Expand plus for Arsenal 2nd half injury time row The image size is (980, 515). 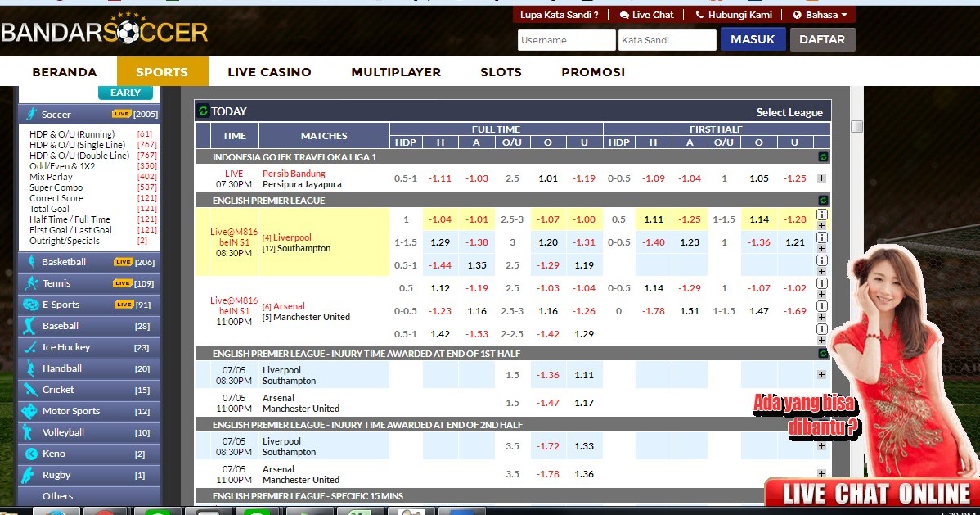point(822,474)
